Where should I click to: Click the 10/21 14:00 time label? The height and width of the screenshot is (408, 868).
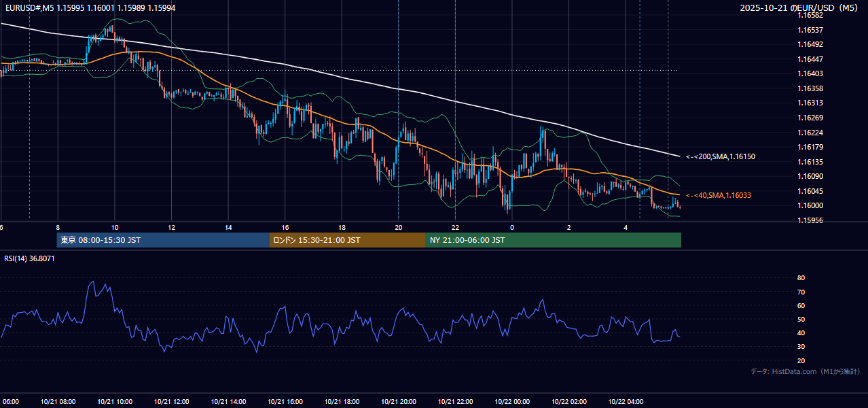click(x=228, y=402)
